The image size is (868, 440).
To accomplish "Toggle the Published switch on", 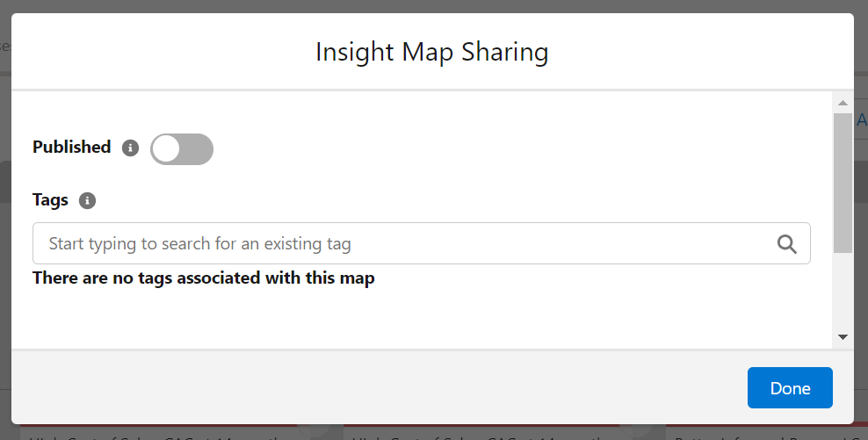I will (x=182, y=149).
